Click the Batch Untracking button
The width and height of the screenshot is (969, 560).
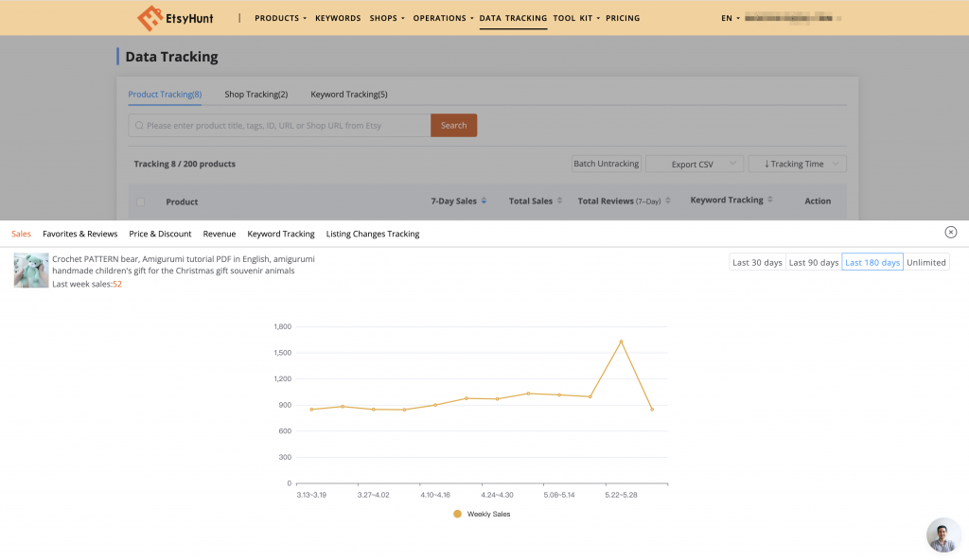click(x=606, y=164)
